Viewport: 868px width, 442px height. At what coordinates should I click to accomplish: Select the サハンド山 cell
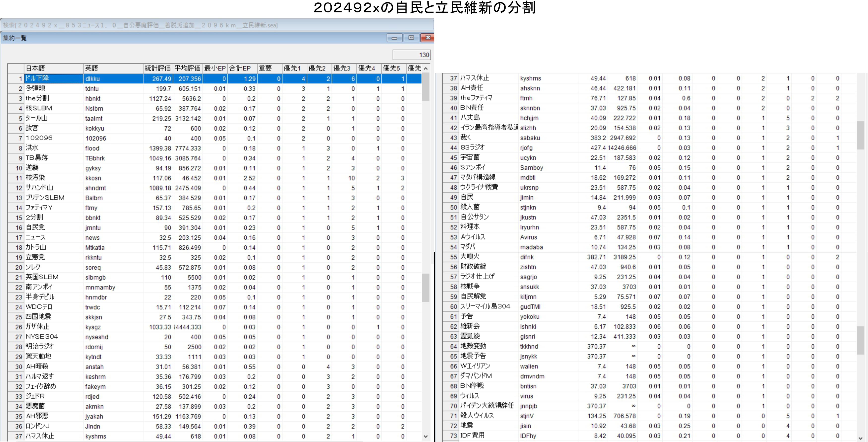point(54,187)
